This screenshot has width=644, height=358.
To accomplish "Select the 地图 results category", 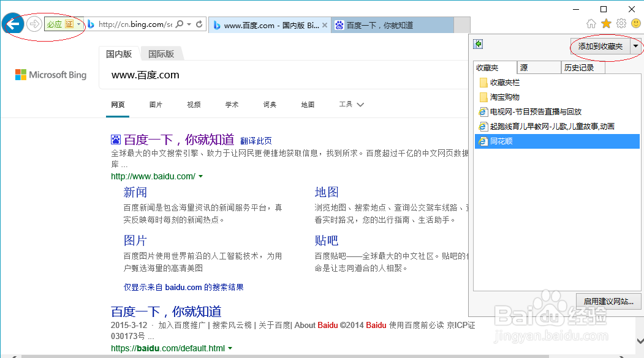I will (x=308, y=105).
